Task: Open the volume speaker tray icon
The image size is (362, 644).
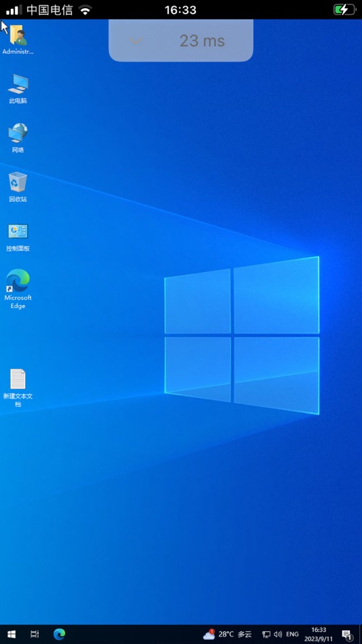Action: 278,635
